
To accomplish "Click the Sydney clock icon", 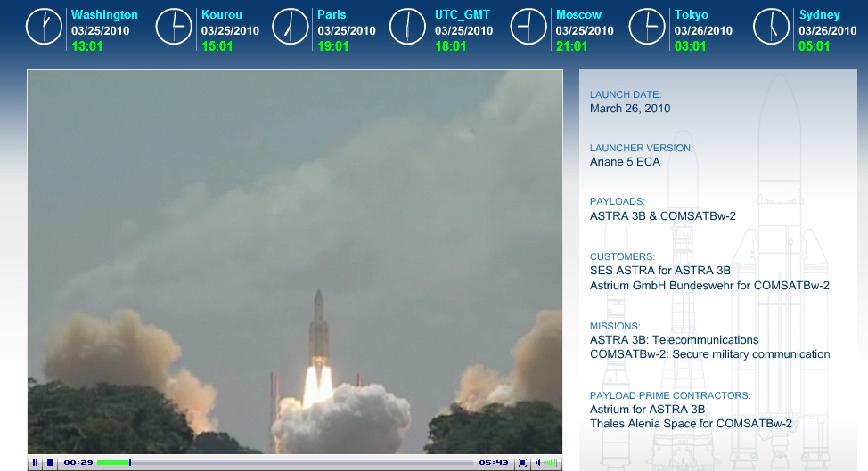I will (772, 27).
